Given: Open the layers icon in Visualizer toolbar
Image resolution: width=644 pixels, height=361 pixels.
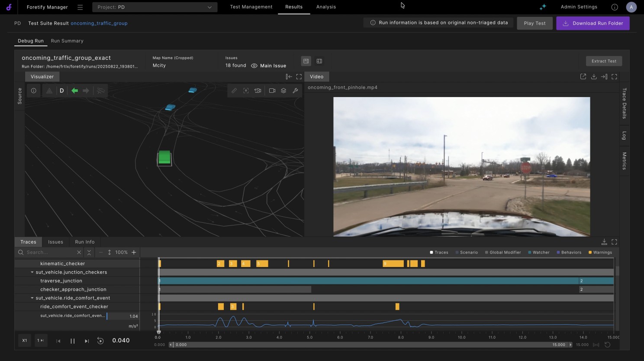Looking at the screenshot, I should [x=283, y=91].
